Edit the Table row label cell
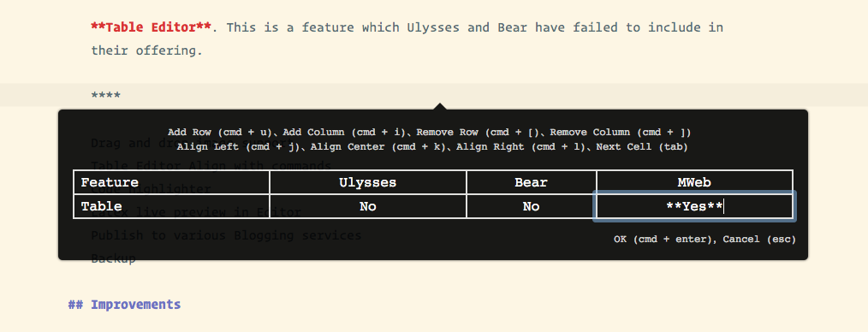868x332 pixels. click(x=171, y=206)
